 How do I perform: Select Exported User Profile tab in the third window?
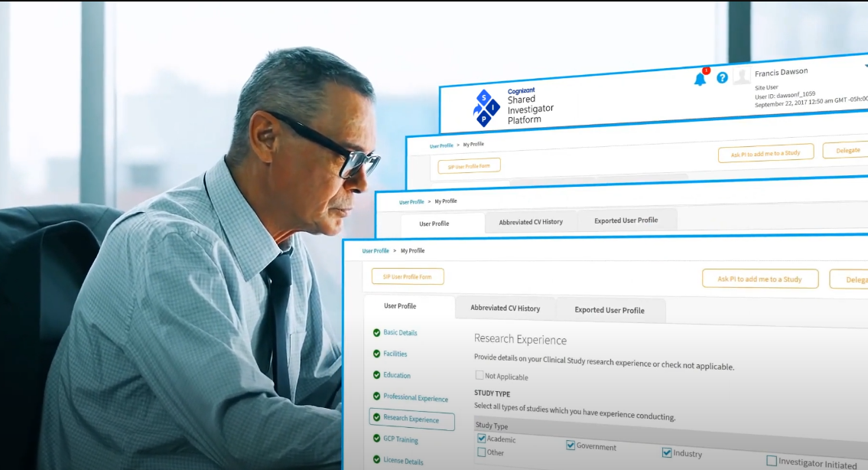[x=626, y=220]
